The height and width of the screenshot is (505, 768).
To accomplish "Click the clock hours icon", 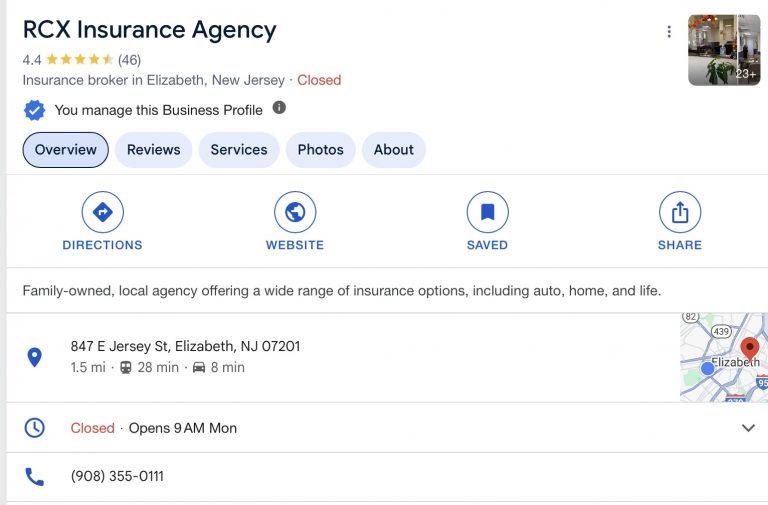I will click(35, 428).
